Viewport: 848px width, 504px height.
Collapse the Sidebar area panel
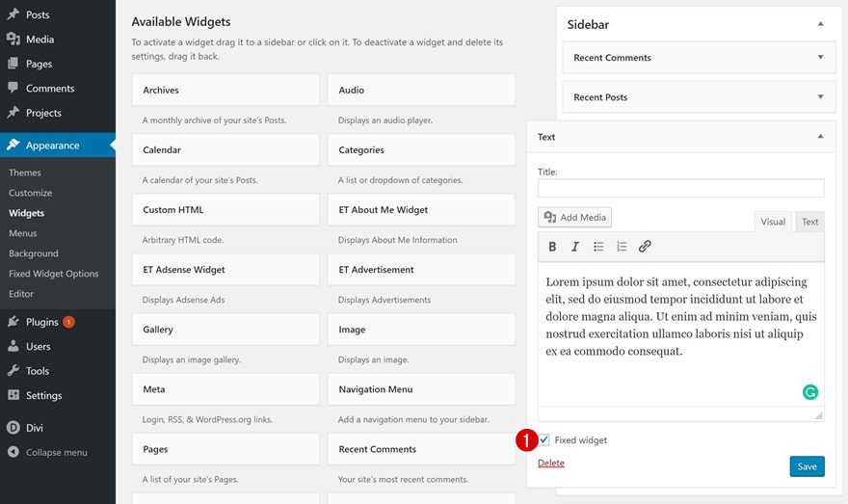pyautogui.click(x=820, y=24)
